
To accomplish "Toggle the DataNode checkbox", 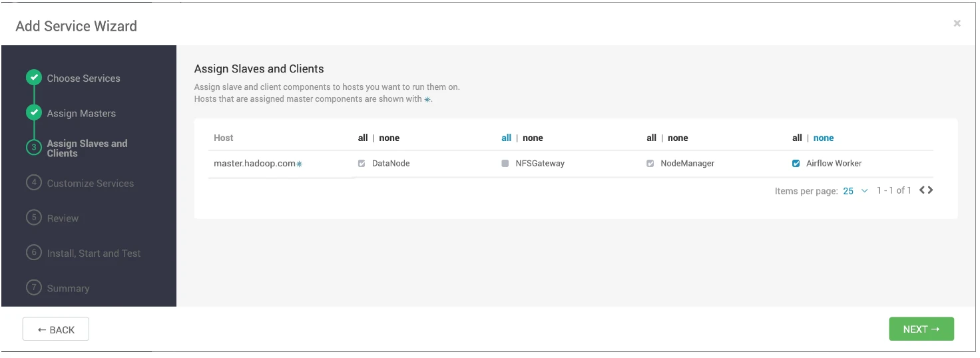I will click(362, 163).
